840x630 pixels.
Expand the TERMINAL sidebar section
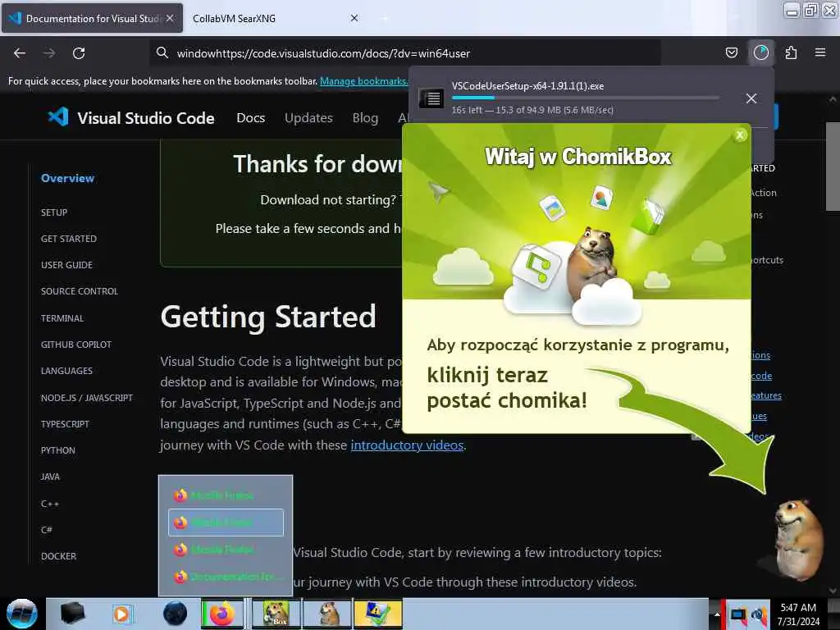[x=62, y=318]
